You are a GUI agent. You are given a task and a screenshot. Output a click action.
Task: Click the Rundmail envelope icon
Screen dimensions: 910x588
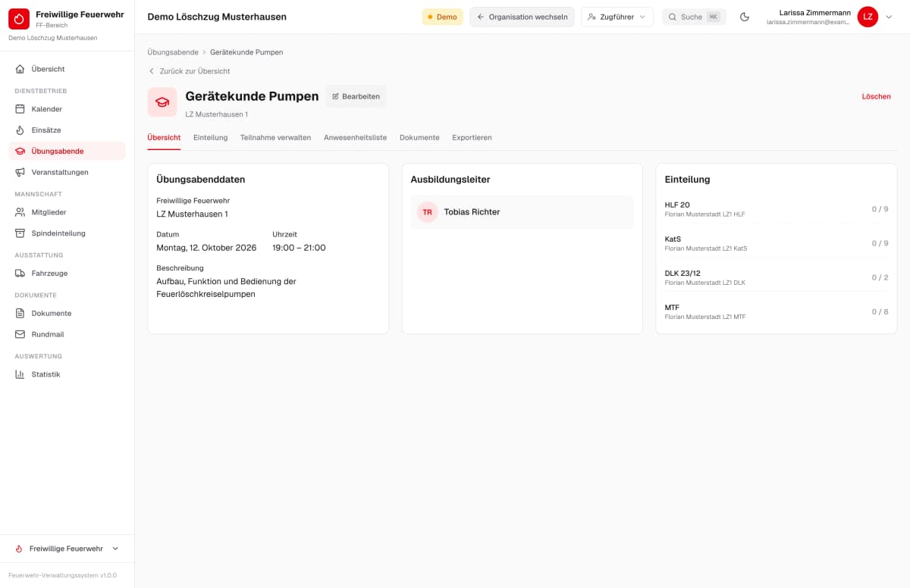pos(20,334)
